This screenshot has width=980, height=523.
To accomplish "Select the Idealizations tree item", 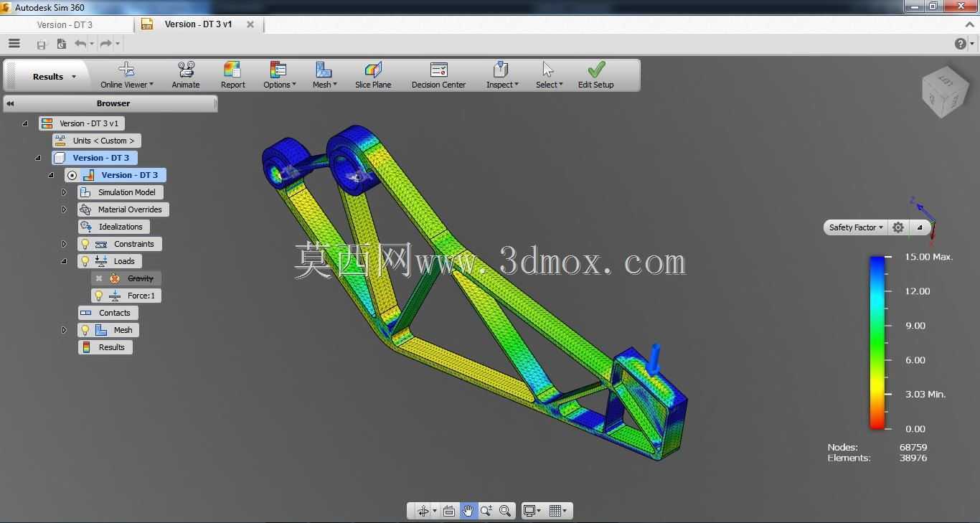I will coord(113,227).
